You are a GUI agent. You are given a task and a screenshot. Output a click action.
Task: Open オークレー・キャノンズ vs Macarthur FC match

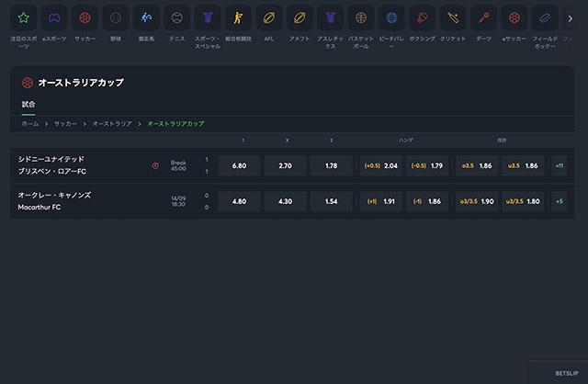[55, 201]
